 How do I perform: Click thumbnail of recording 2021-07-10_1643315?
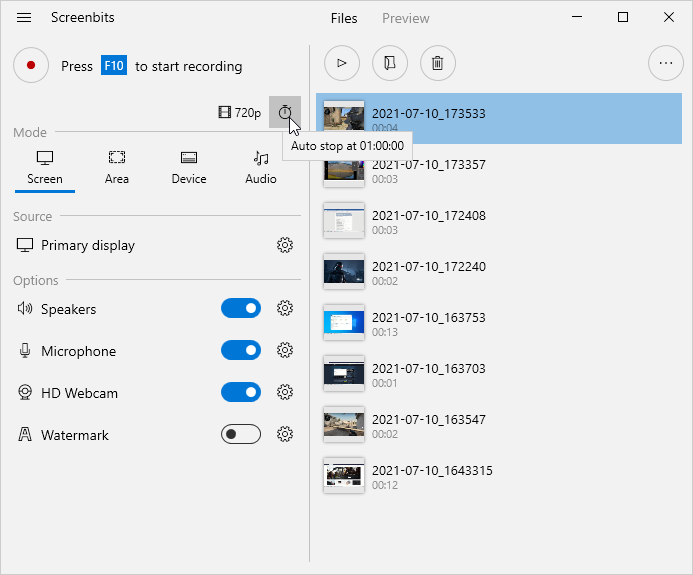coord(344,476)
